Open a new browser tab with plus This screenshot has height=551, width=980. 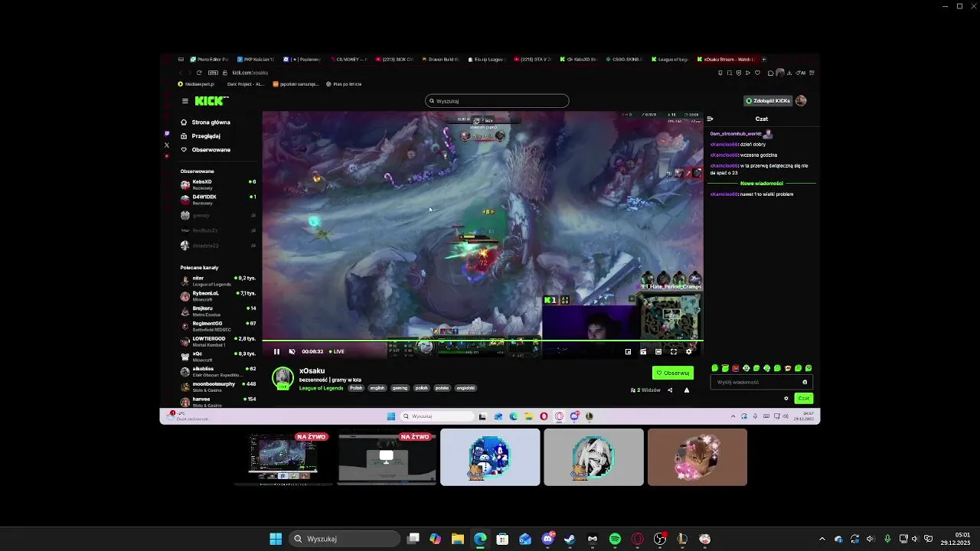pos(763,59)
